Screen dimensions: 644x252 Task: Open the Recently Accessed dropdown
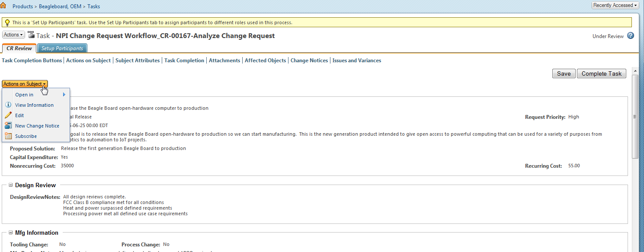[x=615, y=5]
